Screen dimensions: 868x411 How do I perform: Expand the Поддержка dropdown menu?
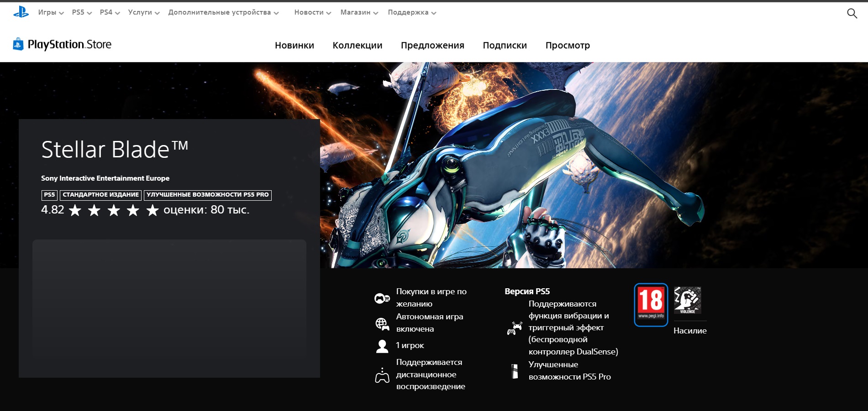412,12
